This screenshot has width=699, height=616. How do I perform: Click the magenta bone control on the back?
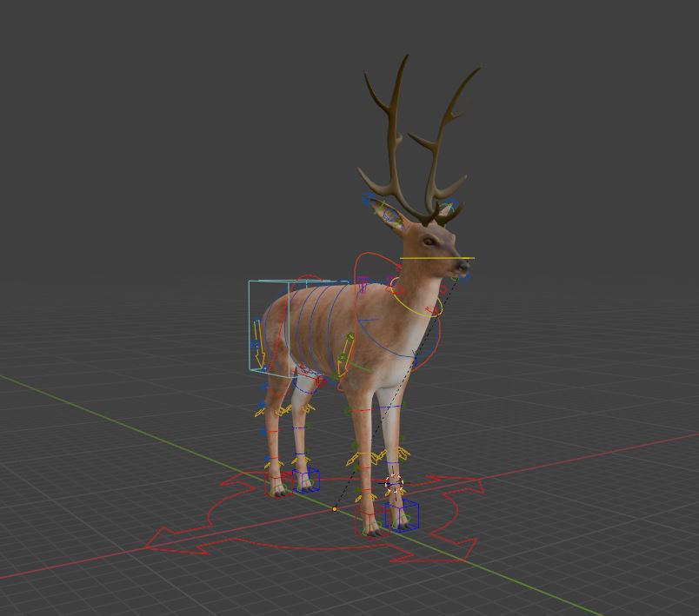(x=361, y=282)
